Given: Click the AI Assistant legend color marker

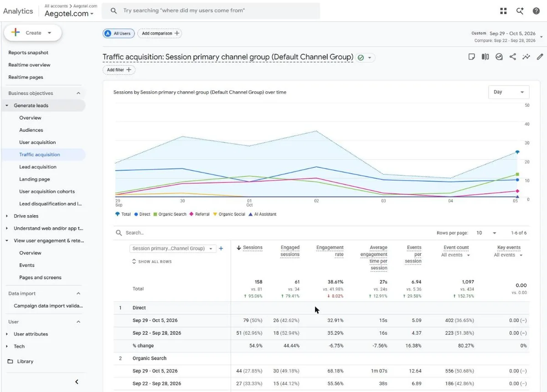Looking at the screenshot, I should [x=250, y=214].
